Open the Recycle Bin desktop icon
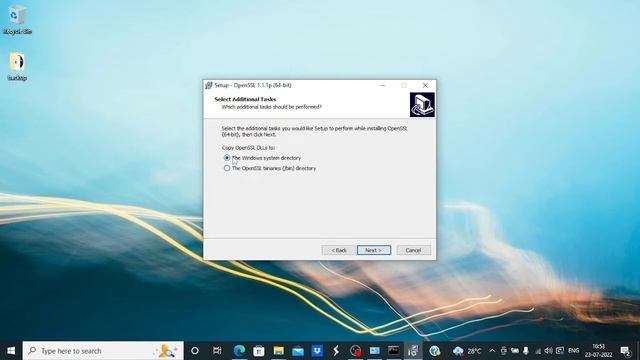The height and width of the screenshot is (360, 640). 17,20
